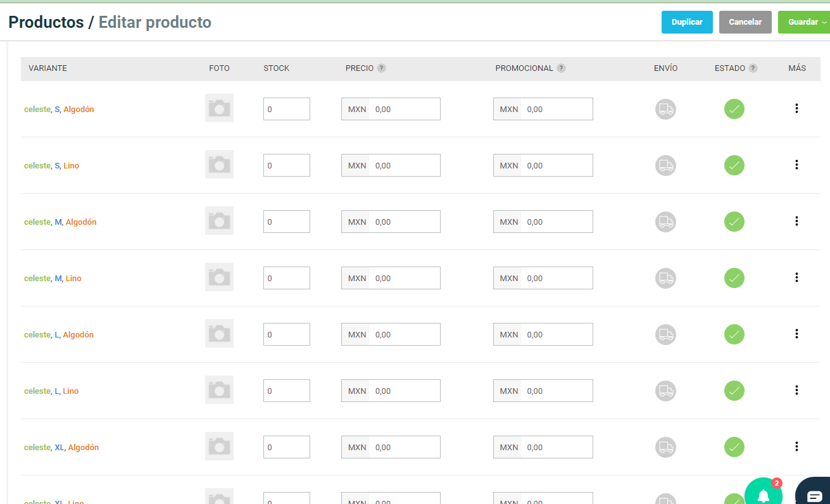This screenshot has height=504, width=830.
Task: Edit promotional price for celeste, XL, Algodón
Action: (x=543, y=447)
